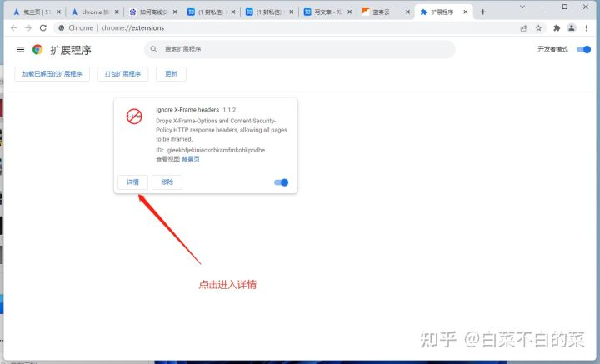The image size is (600, 364).
Task: Open the profile avatar menu
Action: (x=572, y=28)
